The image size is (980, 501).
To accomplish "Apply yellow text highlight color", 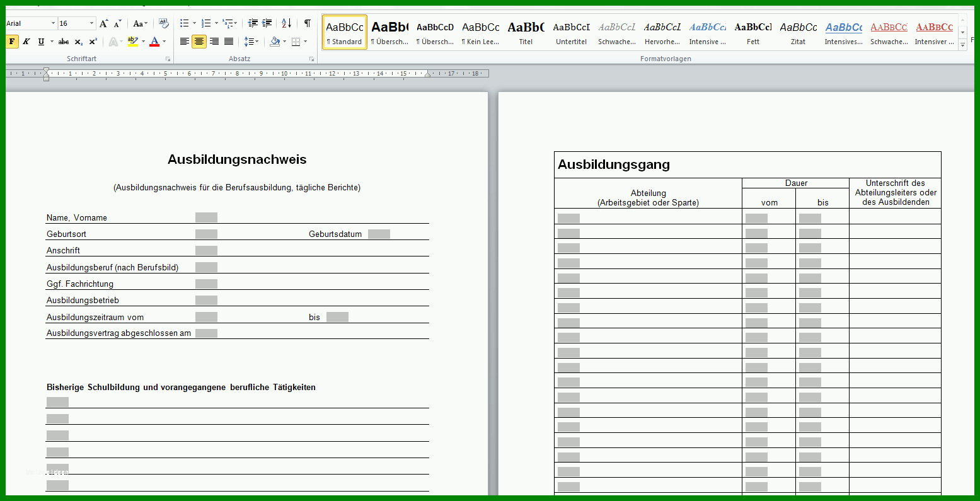I will point(132,42).
